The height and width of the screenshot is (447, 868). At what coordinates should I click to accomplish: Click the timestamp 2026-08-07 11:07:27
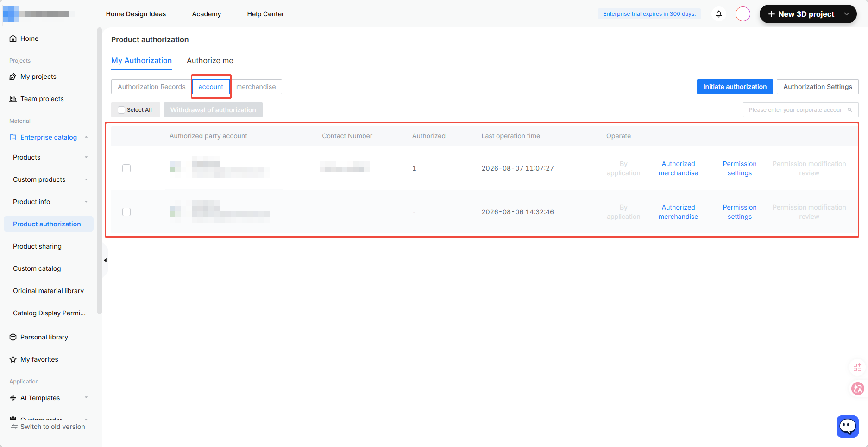pos(517,168)
